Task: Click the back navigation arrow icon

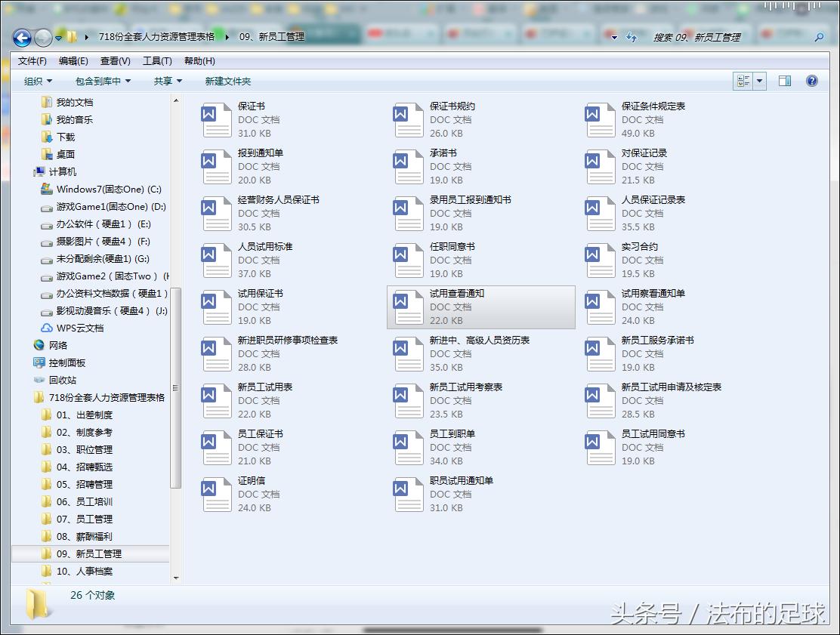Action: coord(22,38)
